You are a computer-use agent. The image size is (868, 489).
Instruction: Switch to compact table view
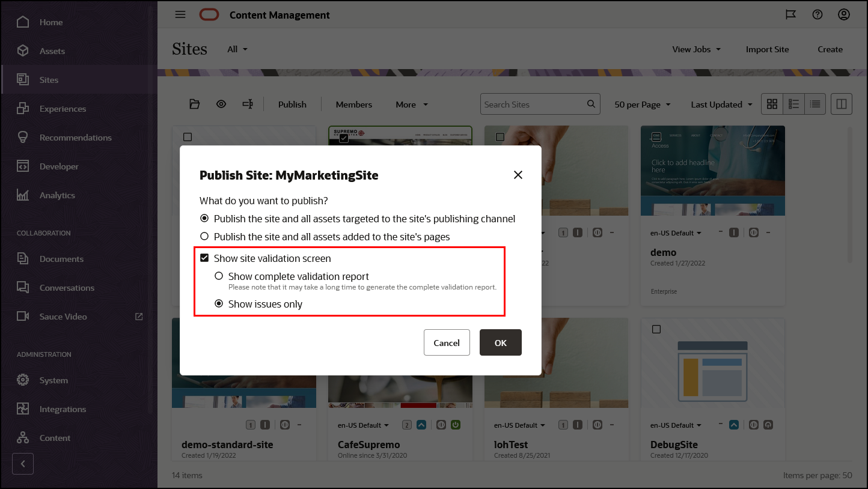coord(815,105)
